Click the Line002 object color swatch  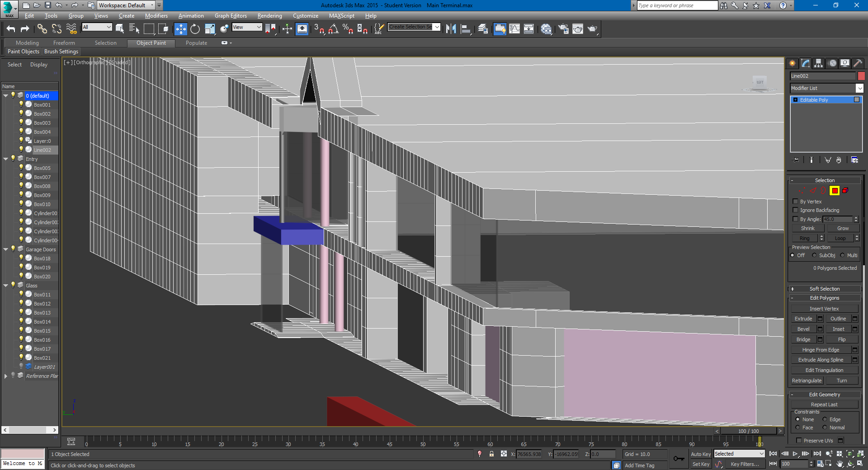click(861, 76)
